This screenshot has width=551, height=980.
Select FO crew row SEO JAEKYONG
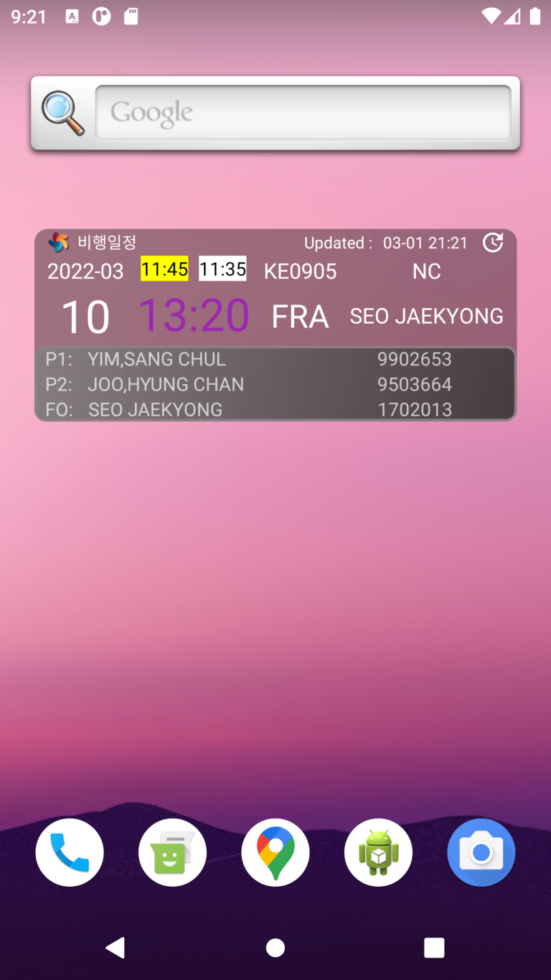click(x=275, y=409)
